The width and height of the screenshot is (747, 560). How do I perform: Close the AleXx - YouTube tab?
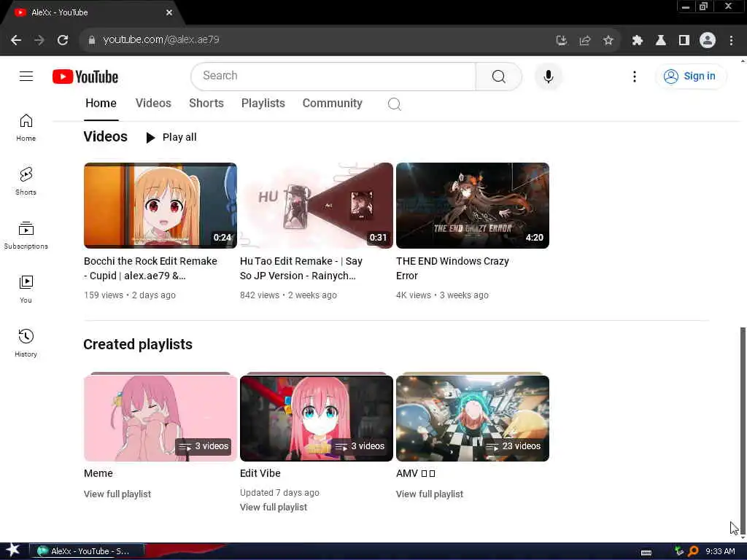(169, 12)
